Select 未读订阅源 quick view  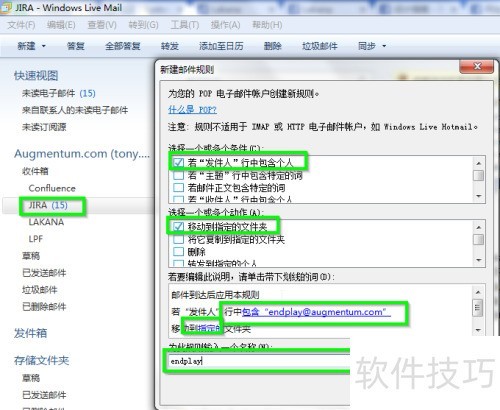tap(44, 127)
